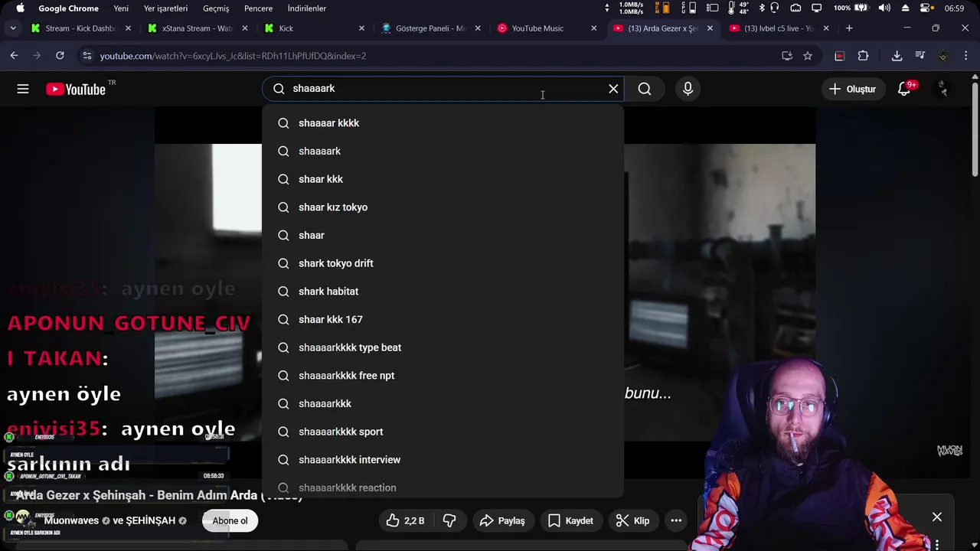
Task: Open Chrome downloads icon
Action: coord(897,56)
